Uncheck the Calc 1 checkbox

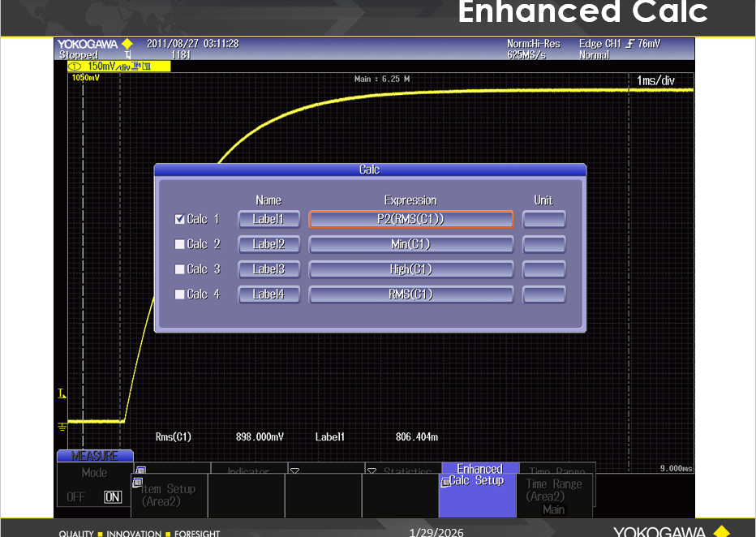180,219
